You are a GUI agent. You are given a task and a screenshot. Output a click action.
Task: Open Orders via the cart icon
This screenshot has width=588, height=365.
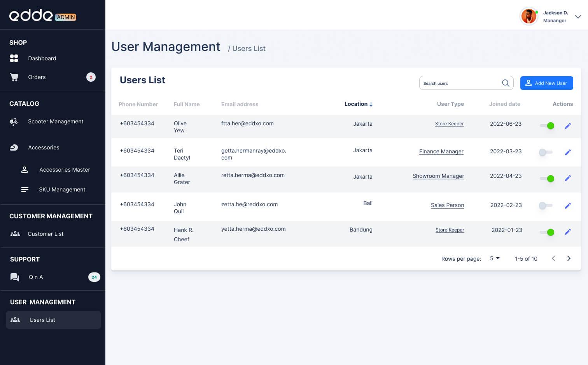click(14, 77)
